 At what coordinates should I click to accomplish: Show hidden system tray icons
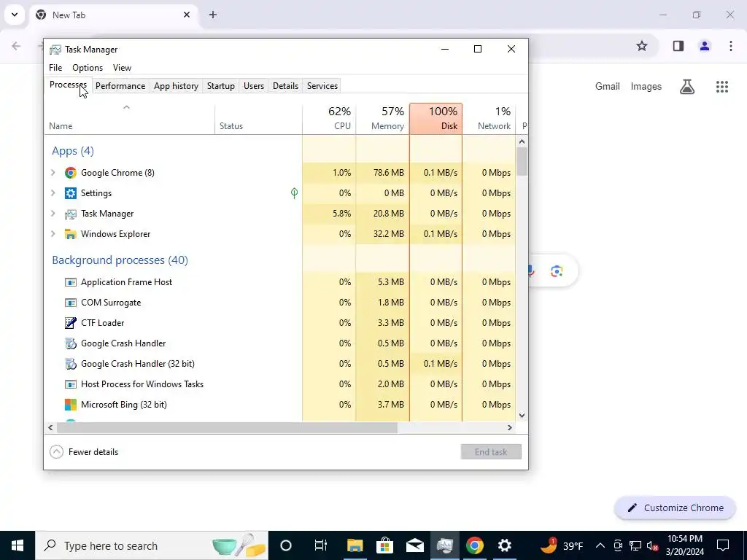click(x=600, y=545)
